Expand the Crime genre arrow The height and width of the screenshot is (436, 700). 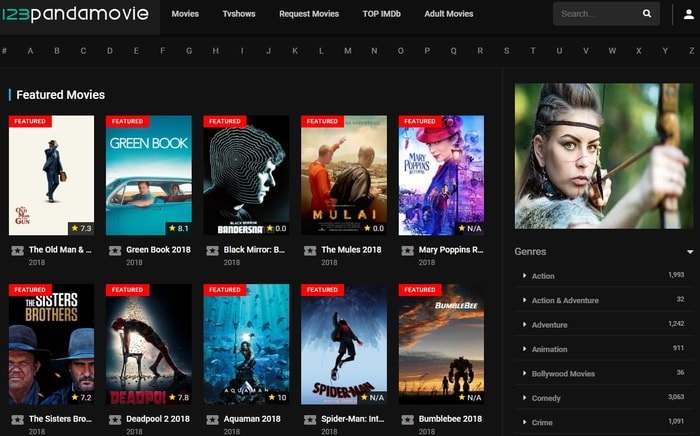pos(525,422)
